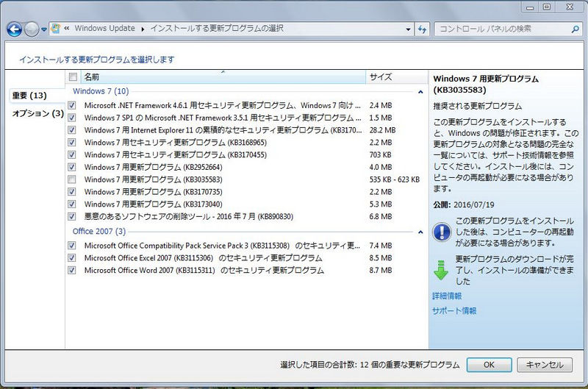
Task: Click the Control Panel search field
Action: click(502, 29)
